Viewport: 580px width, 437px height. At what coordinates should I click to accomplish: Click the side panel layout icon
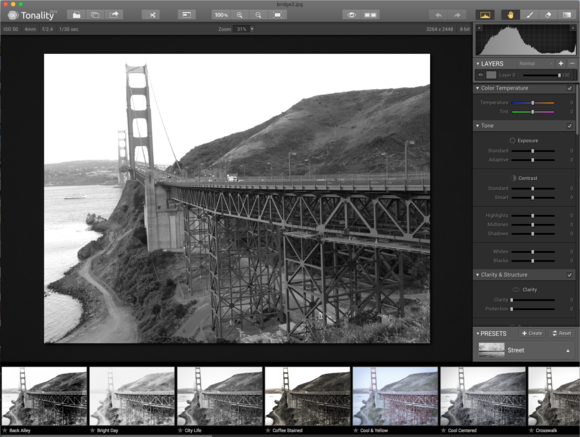pyautogui.click(x=186, y=15)
